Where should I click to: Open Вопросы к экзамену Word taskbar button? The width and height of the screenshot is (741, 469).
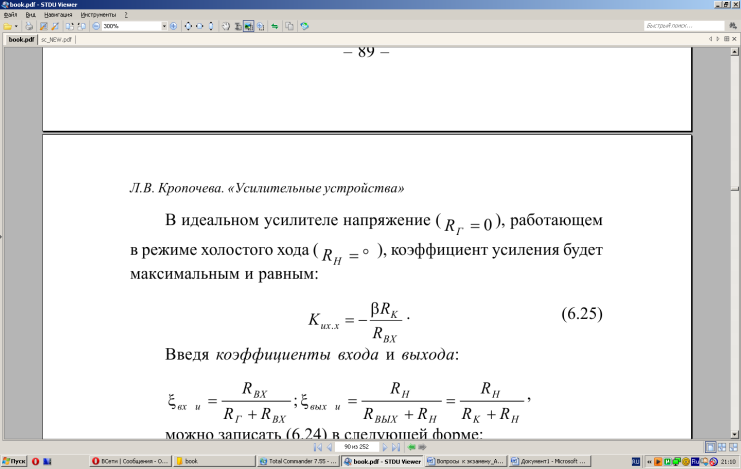466,461
